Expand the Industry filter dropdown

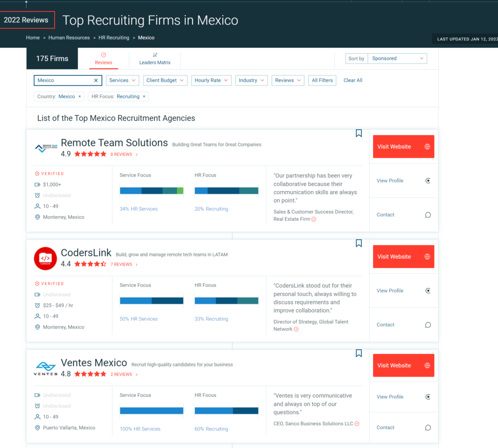(x=251, y=80)
